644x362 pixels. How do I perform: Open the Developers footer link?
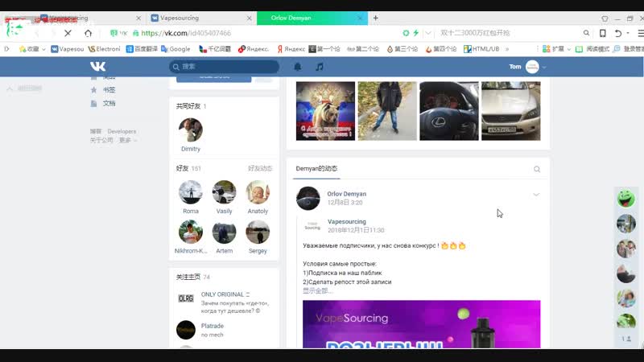tap(122, 131)
